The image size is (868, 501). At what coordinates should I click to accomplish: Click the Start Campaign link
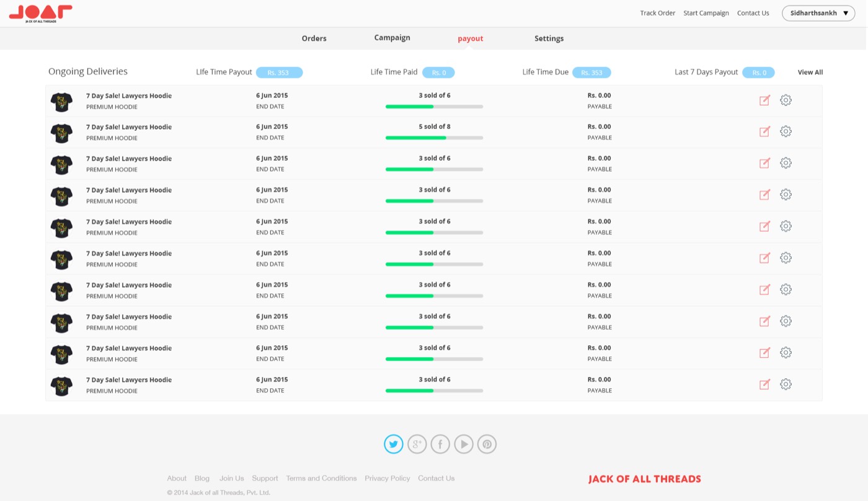706,13
